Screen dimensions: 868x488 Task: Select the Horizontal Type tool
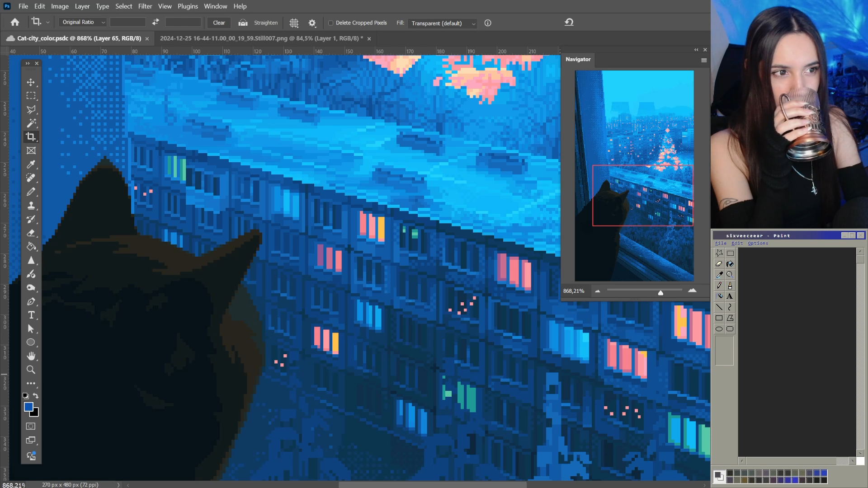coord(31,315)
